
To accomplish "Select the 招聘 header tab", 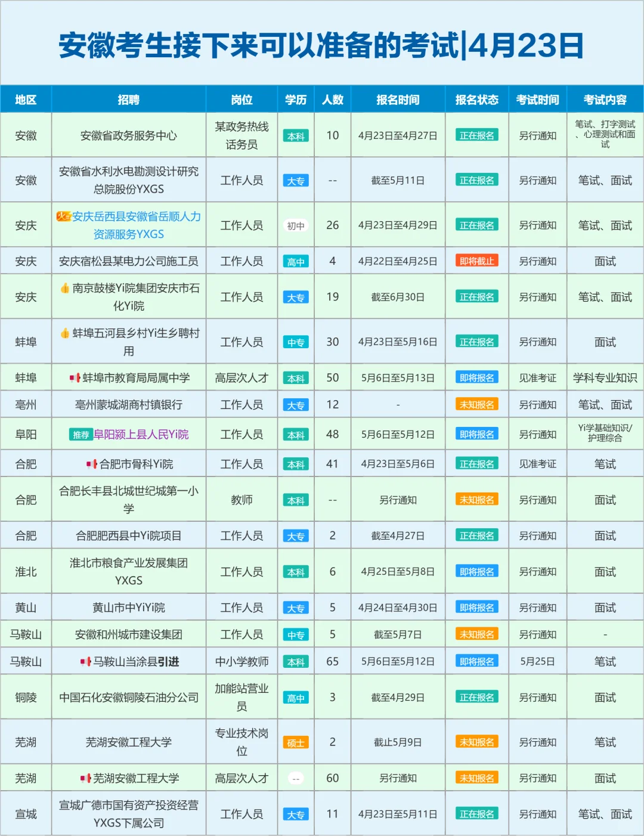I will (129, 100).
